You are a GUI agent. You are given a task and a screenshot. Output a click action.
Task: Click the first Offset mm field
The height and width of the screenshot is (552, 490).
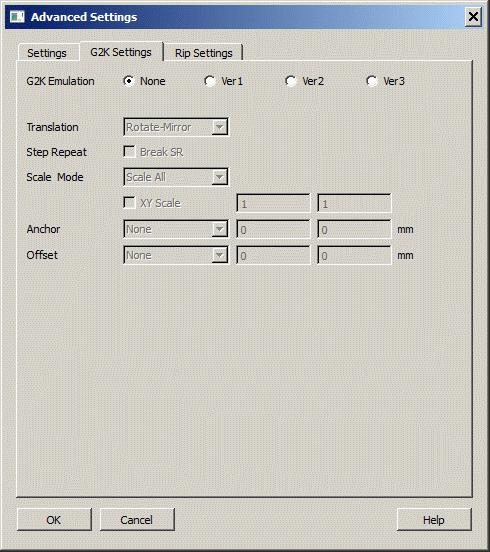274,256
